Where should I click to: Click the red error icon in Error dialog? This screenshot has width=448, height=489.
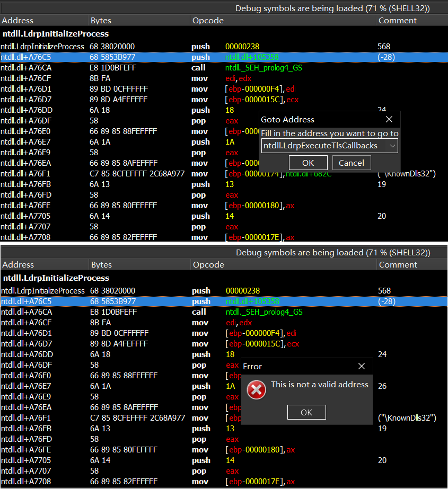click(x=257, y=389)
